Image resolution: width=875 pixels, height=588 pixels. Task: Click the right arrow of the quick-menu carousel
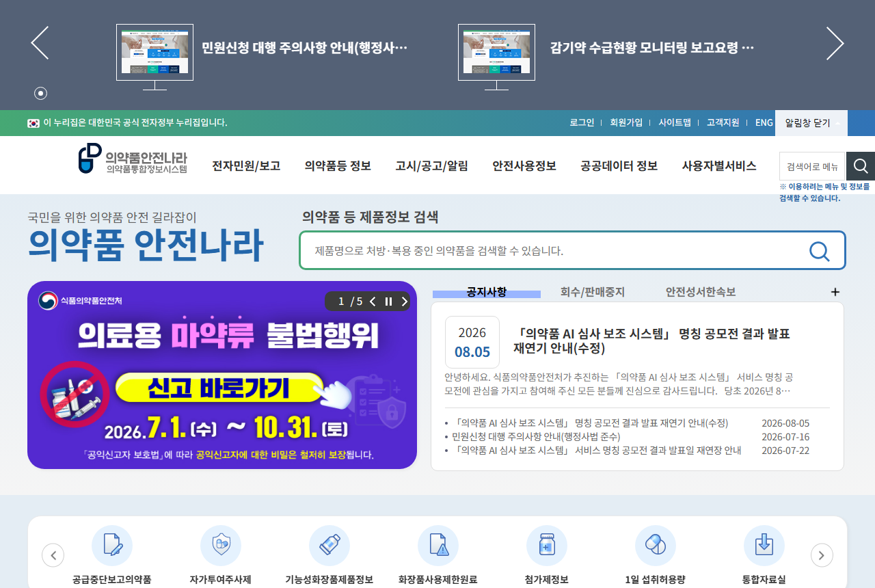point(822,555)
